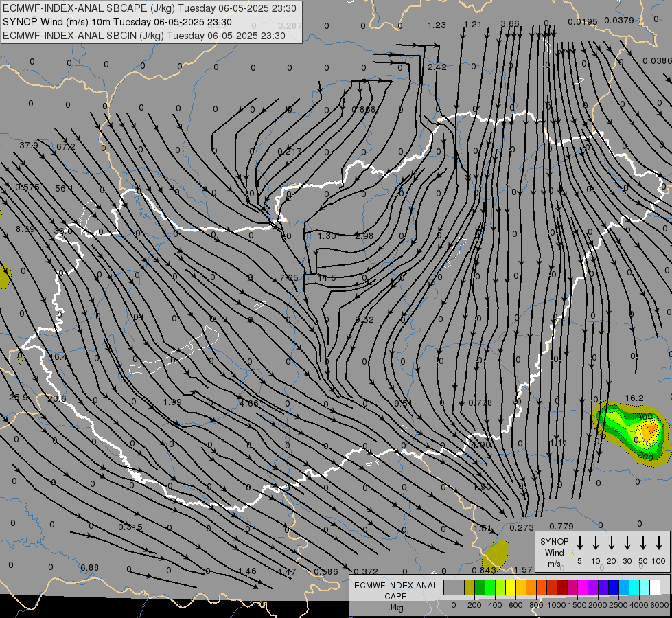672x618 pixels.
Task: Click the map value '0.273'
Action: [522, 528]
